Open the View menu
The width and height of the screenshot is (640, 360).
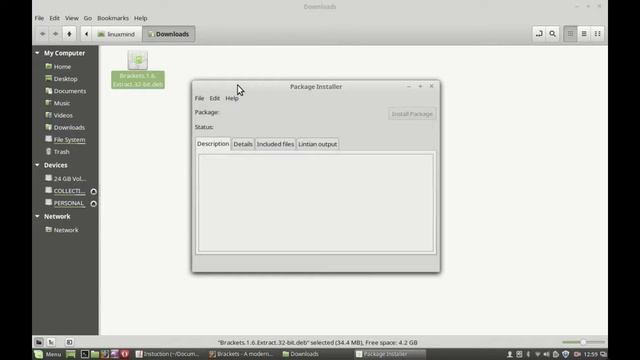pyautogui.click(x=71, y=18)
